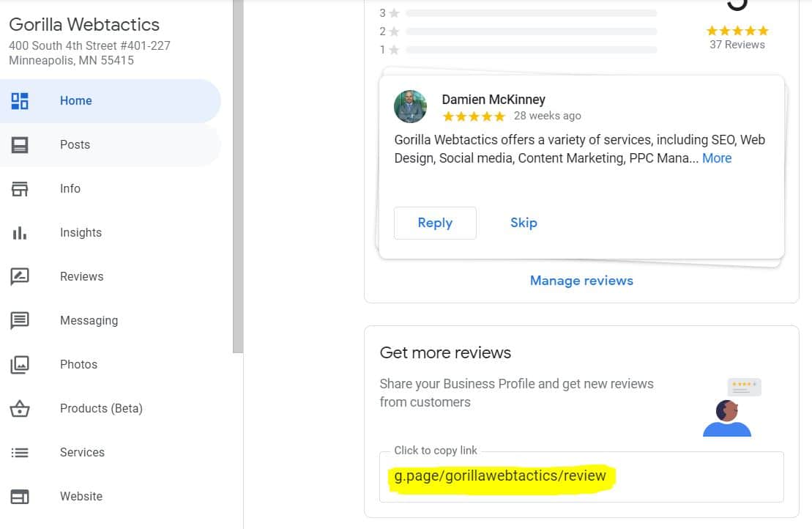
Task: Click the sidebar vertical scrollbar
Action: [238, 176]
